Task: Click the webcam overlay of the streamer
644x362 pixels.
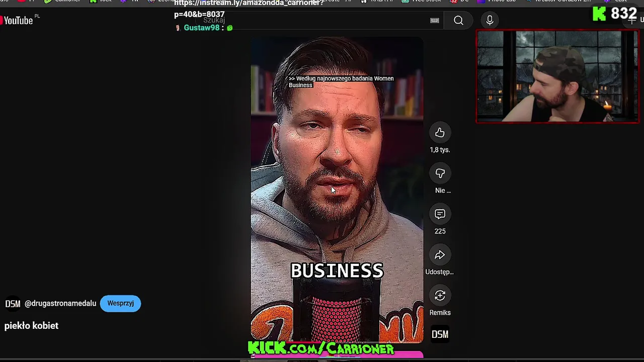Action: pyautogui.click(x=557, y=76)
